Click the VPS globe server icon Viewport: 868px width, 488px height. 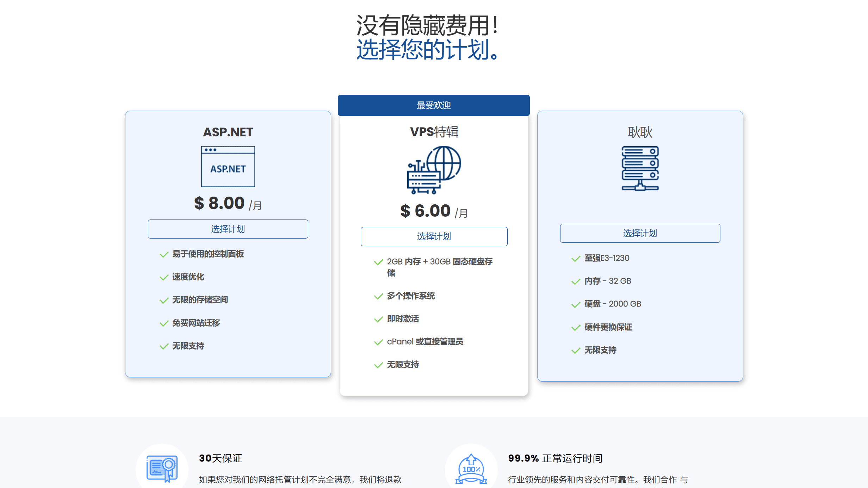point(434,170)
